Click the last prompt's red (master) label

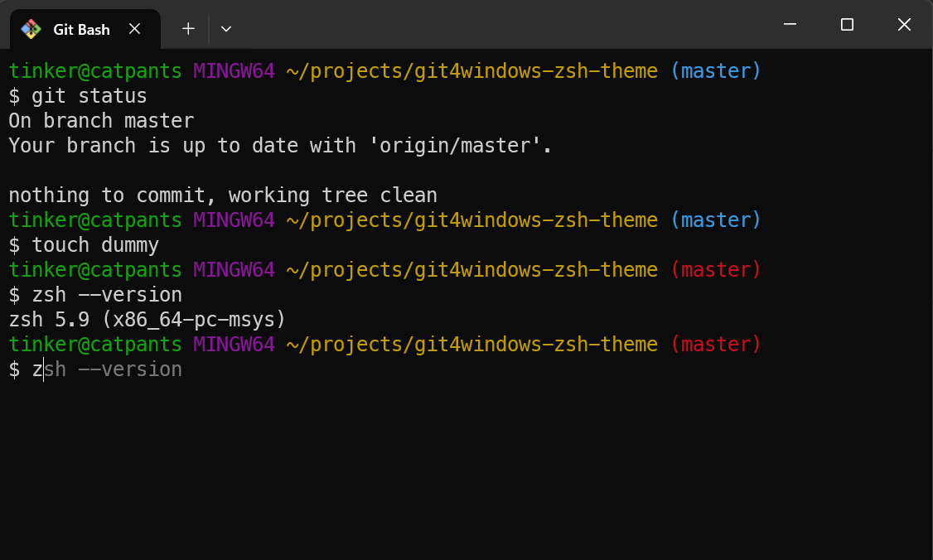(716, 344)
